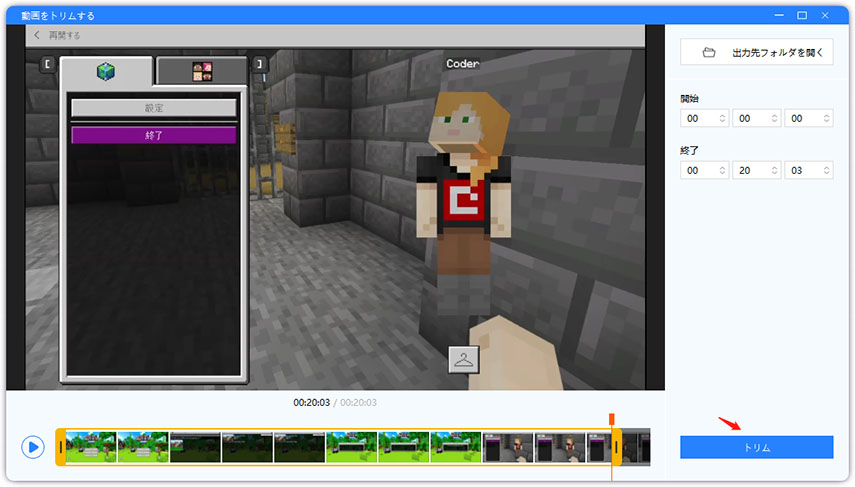Select the characters tab in game menu
Screen dimensions: 855x487
click(202, 71)
